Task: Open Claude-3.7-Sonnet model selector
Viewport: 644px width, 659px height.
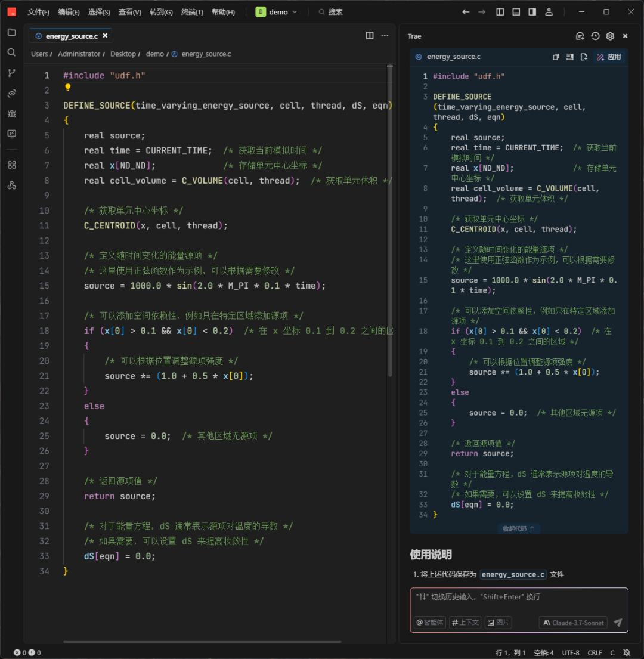Action: (x=573, y=623)
